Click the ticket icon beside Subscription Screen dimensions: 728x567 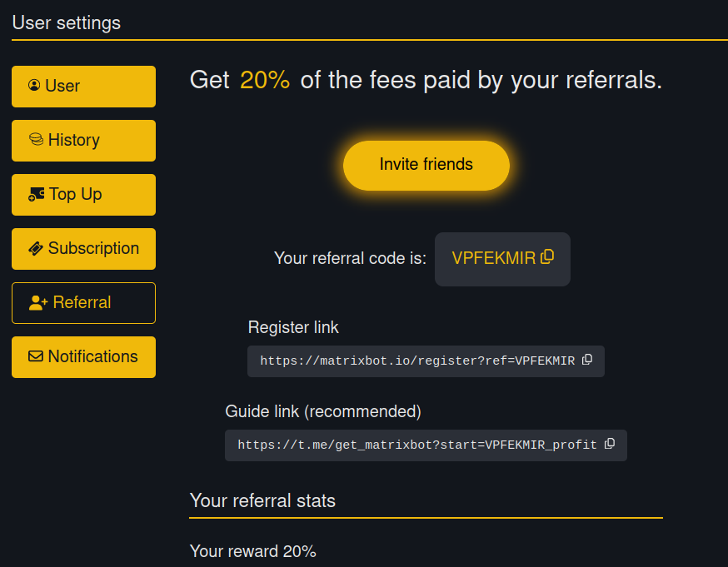coord(36,248)
